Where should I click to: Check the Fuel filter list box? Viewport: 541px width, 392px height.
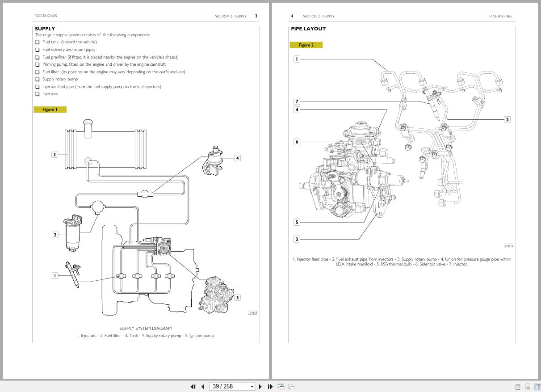click(x=38, y=72)
